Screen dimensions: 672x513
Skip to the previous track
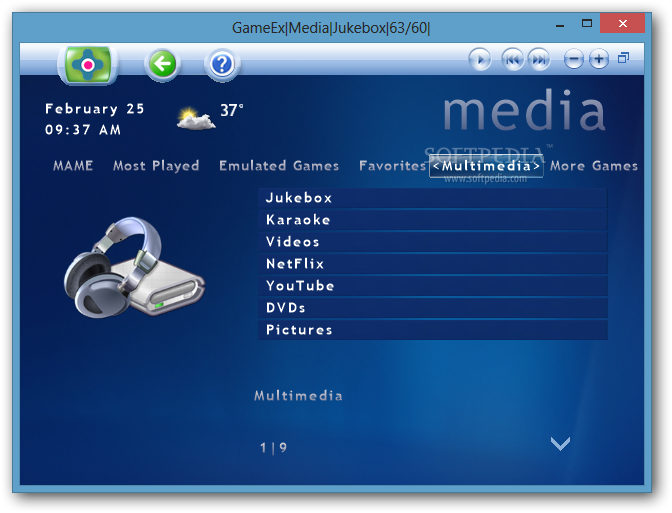tap(513, 59)
